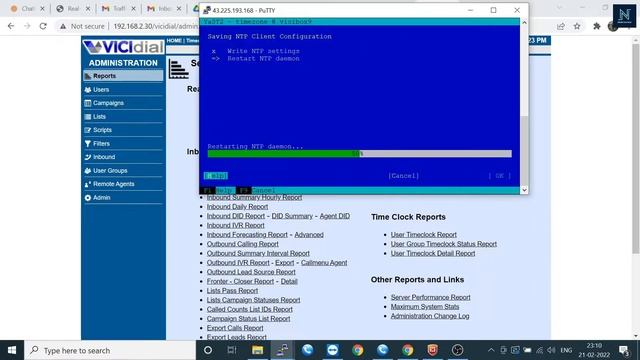Open the Windows Start menu
The image size is (640, 360).
[x=12, y=350]
